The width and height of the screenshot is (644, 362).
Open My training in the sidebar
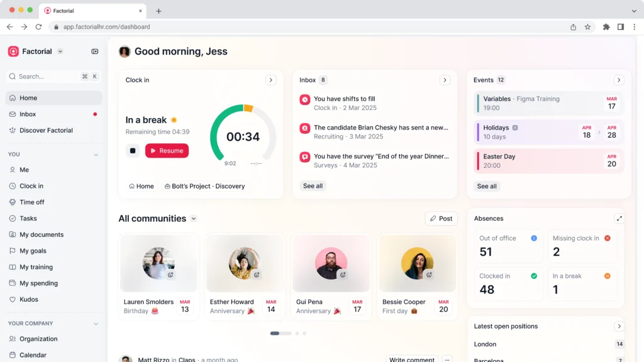[x=54, y=266]
